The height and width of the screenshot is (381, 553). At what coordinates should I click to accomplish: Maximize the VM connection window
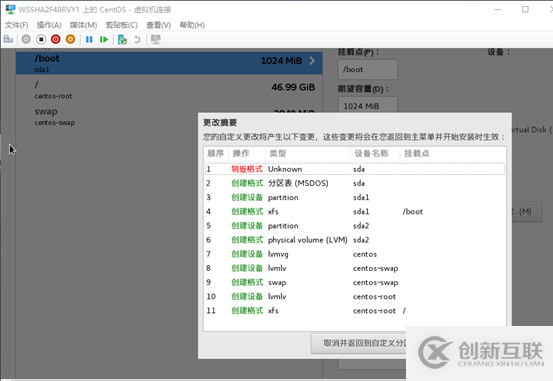click(525, 10)
